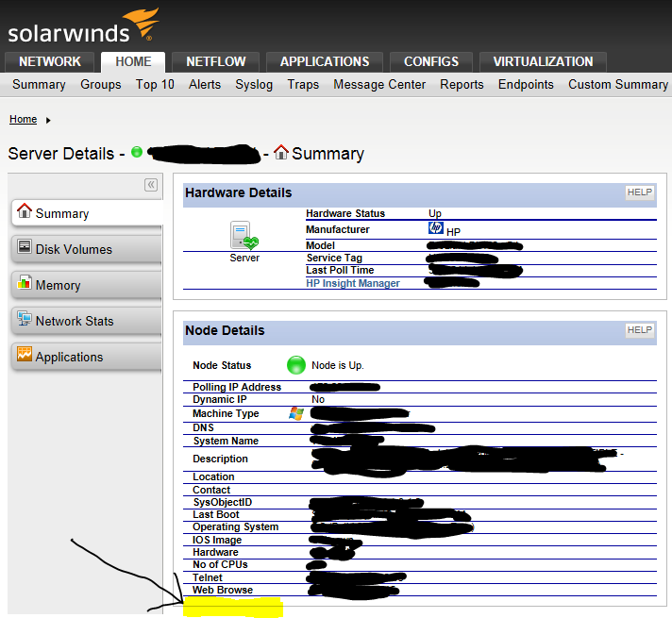Open the Traps view
Screen dimensions: 672x618
(x=303, y=84)
